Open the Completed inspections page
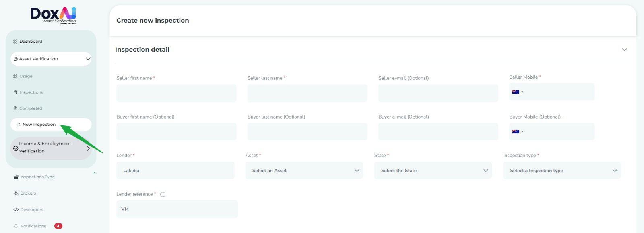This screenshot has height=233, width=644. click(31, 108)
